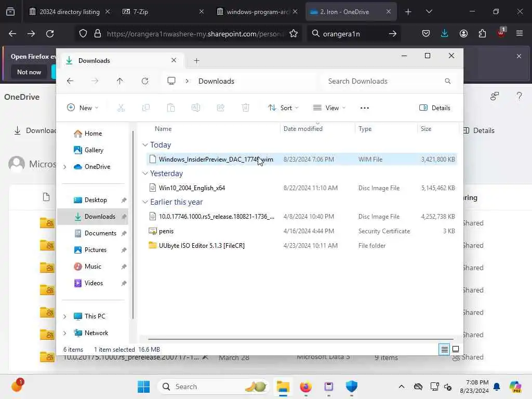Reload the page in Firefox
The width and height of the screenshot is (532, 399).
[x=50, y=34]
